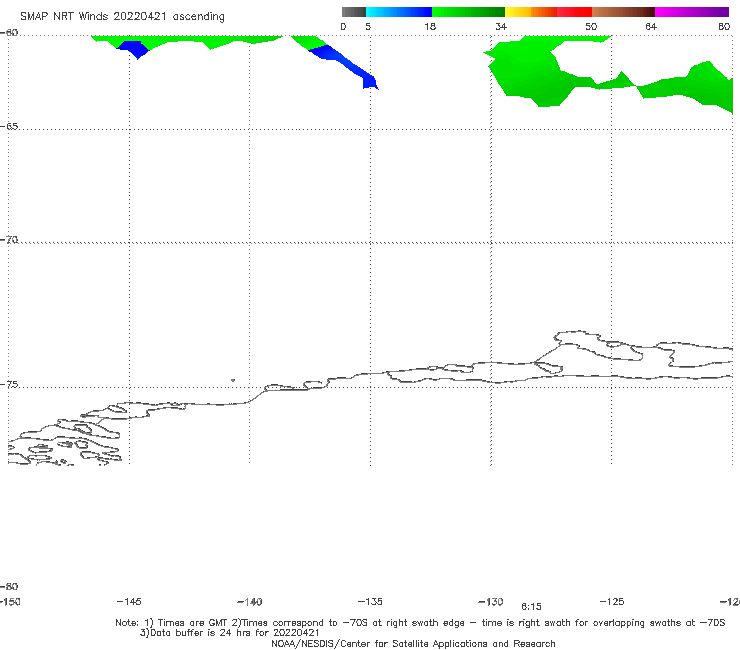740x650 pixels.
Task: Click the "50" color bar tick label
Action: pos(591,26)
